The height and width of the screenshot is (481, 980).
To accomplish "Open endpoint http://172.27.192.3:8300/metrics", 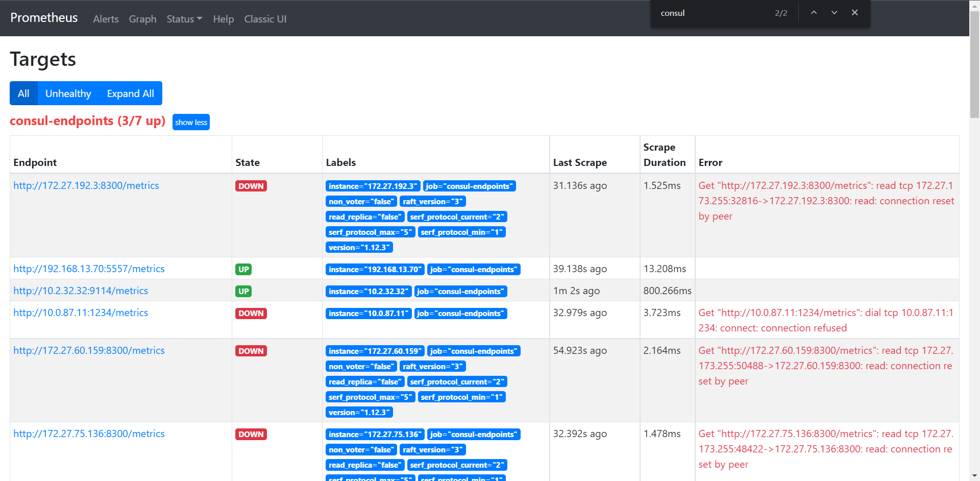I will pyautogui.click(x=86, y=185).
